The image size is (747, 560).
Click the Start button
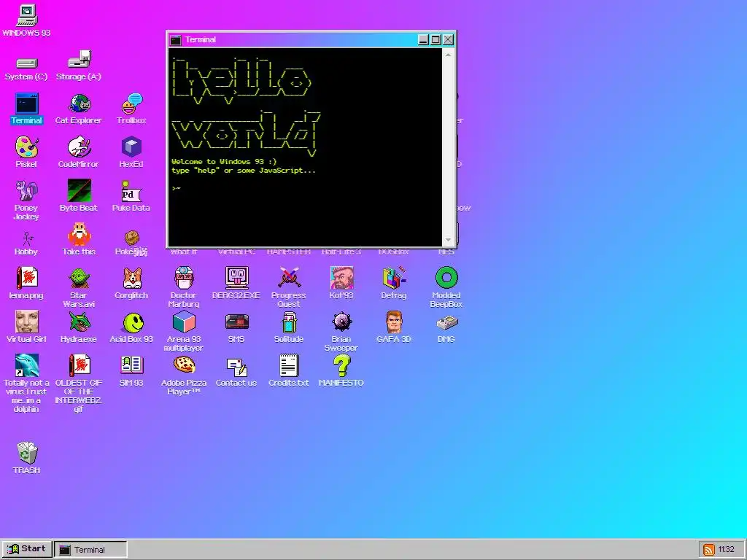27,548
